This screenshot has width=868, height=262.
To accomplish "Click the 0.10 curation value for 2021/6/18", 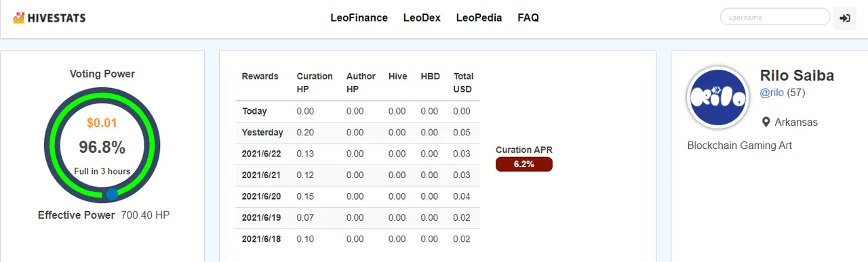I will (x=305, y=239).
